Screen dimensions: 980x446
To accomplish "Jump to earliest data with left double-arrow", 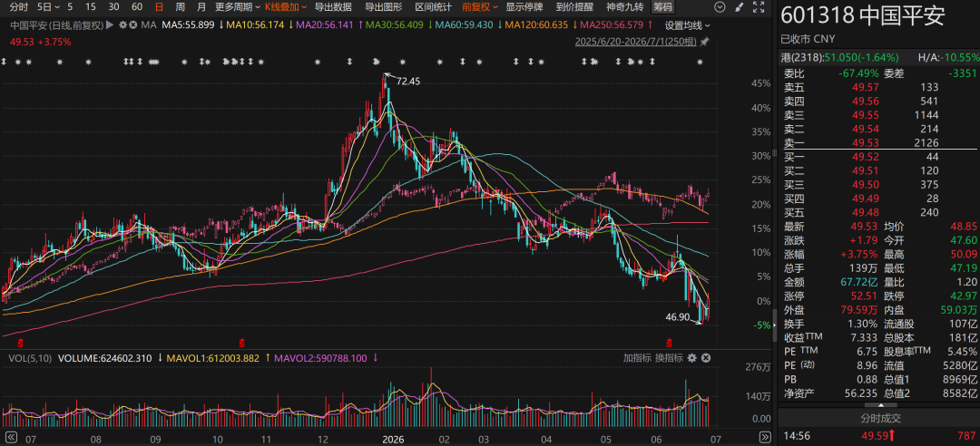I will click(10, 437).
